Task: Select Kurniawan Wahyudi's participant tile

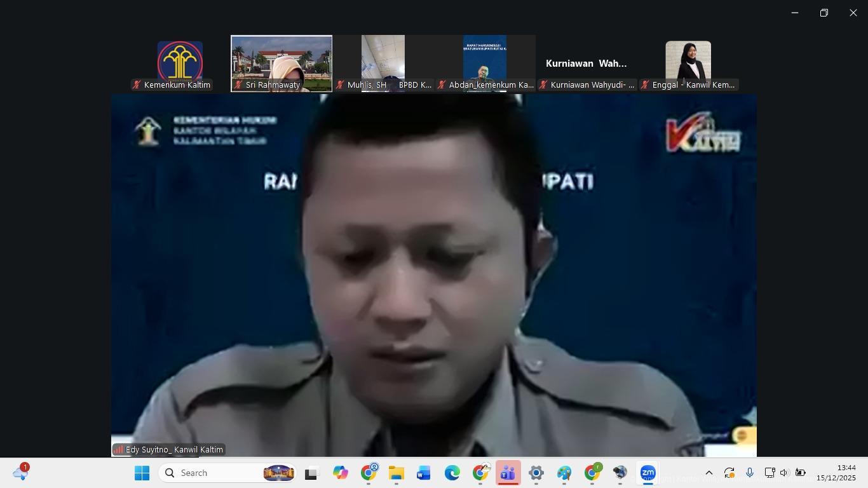Action: coord(587,64)
